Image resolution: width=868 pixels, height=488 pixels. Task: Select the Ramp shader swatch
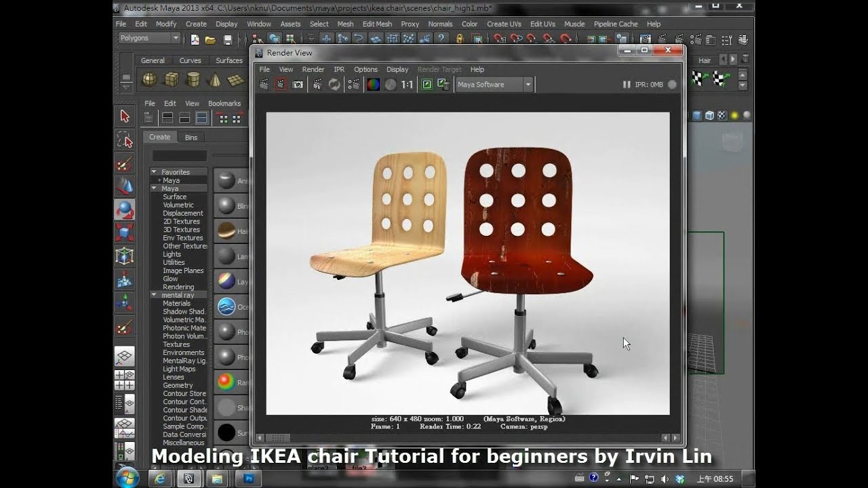pos(226,383)
